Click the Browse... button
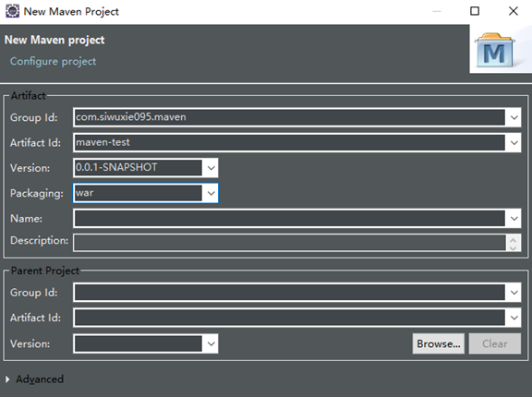 click(x=439, y=343)
